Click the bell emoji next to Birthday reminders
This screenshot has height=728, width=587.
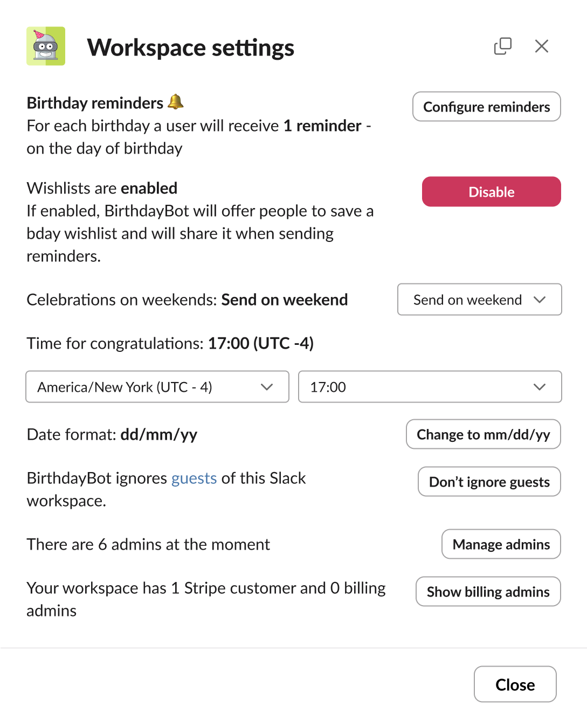point(176,102)
